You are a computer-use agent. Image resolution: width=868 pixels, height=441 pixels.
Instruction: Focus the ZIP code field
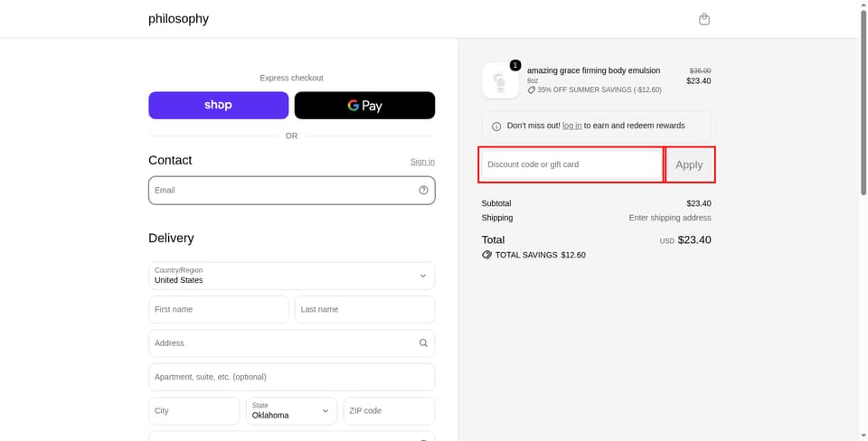(389, 410)
